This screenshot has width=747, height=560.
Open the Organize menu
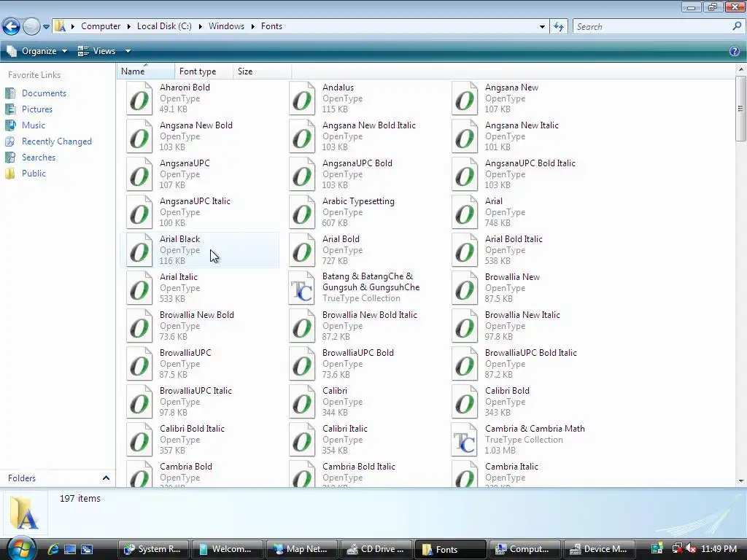pyautogui.click(x=37, y=51)
